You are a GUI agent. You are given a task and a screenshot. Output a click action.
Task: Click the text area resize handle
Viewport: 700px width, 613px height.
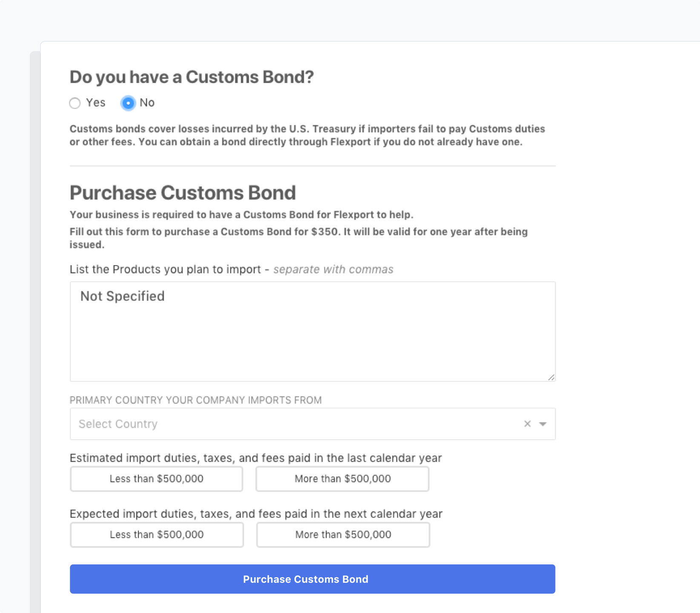pos(551,377)
